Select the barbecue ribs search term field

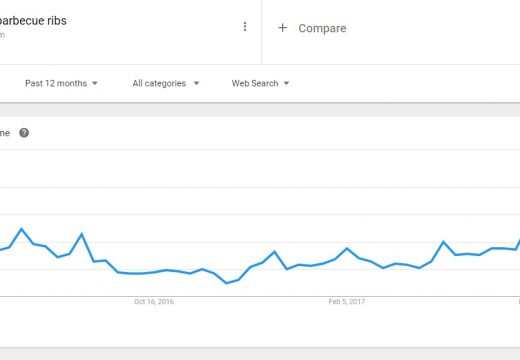(130, 32)
